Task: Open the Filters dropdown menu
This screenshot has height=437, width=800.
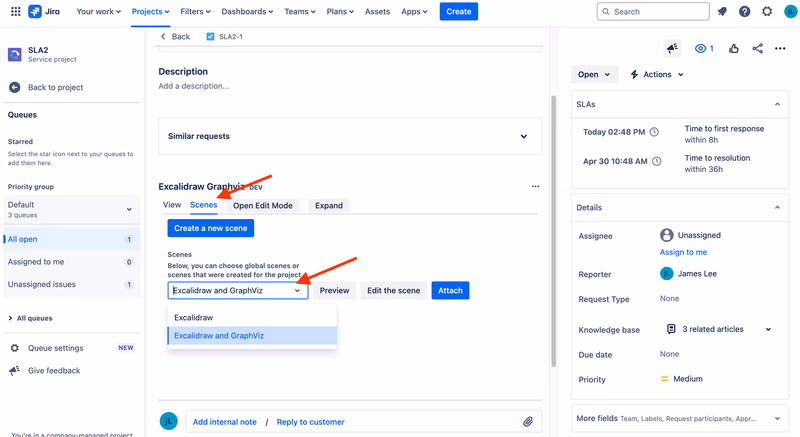Action: tap(195, 11)
